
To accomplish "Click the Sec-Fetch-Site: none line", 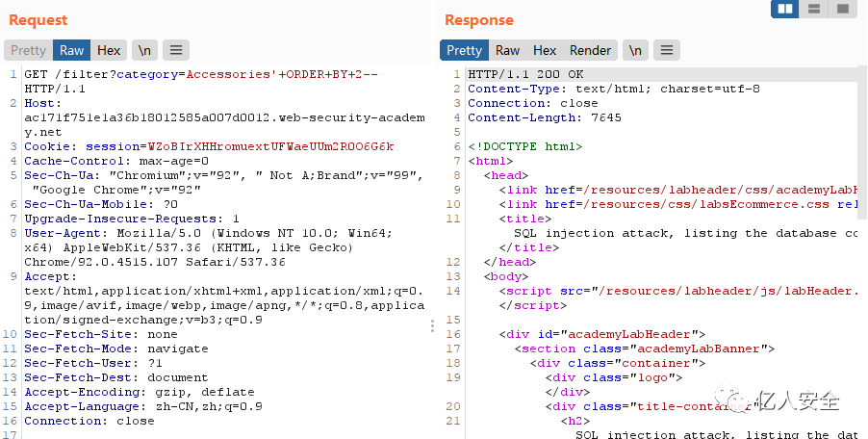I will pos(101,334).
